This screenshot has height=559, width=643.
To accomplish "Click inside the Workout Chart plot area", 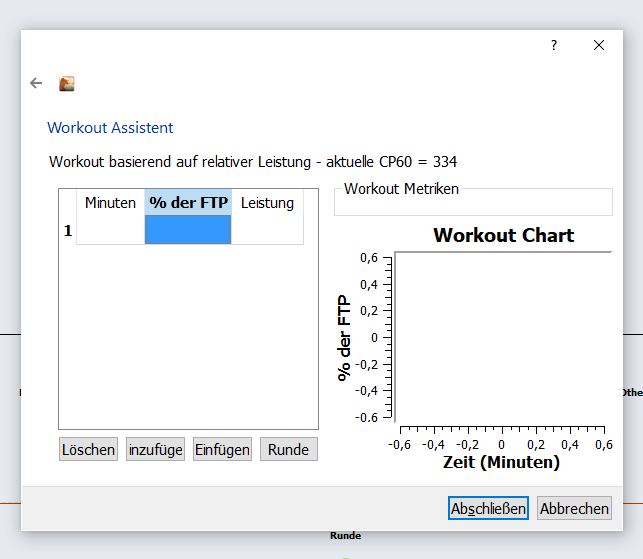I will pyautogui.click(x=503, y=338).
